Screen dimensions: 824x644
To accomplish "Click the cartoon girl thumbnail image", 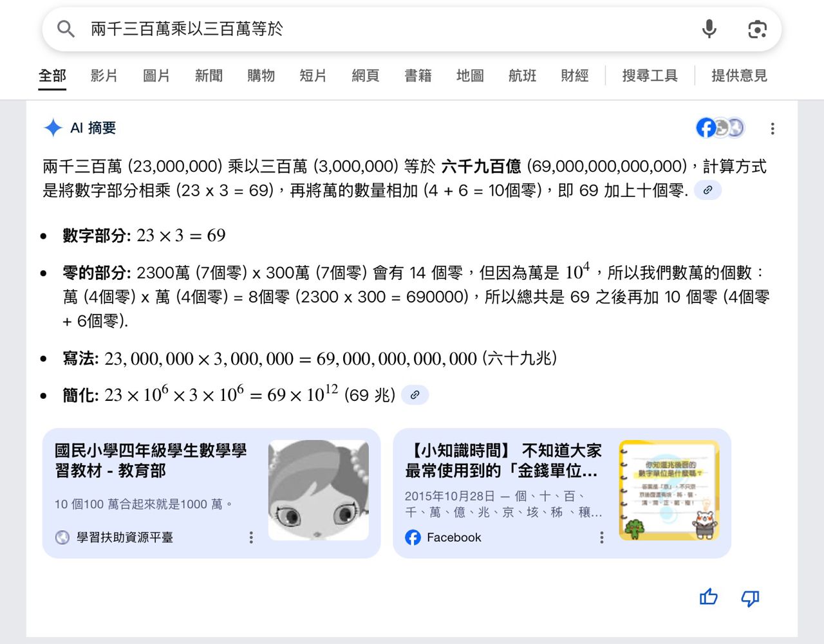I will (318, 490).
